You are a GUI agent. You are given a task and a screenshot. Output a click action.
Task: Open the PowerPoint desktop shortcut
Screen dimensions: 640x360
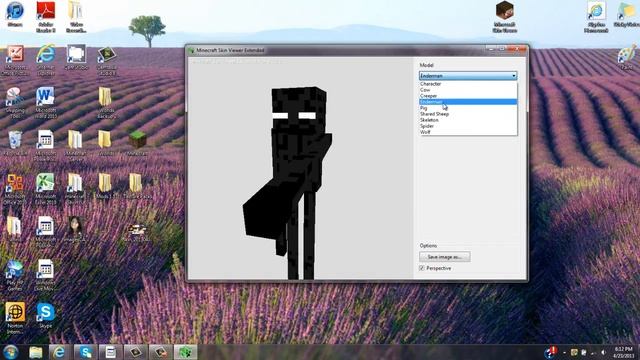pos(15,60)
